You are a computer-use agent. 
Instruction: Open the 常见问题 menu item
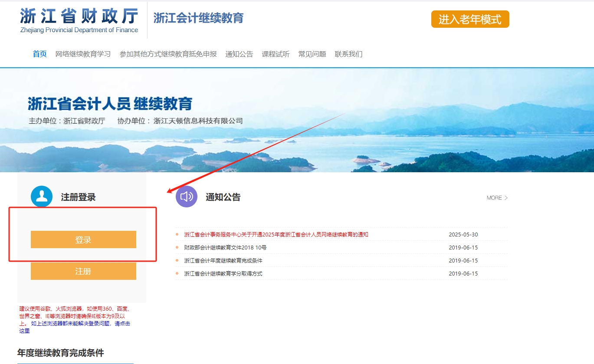point(312,54)
